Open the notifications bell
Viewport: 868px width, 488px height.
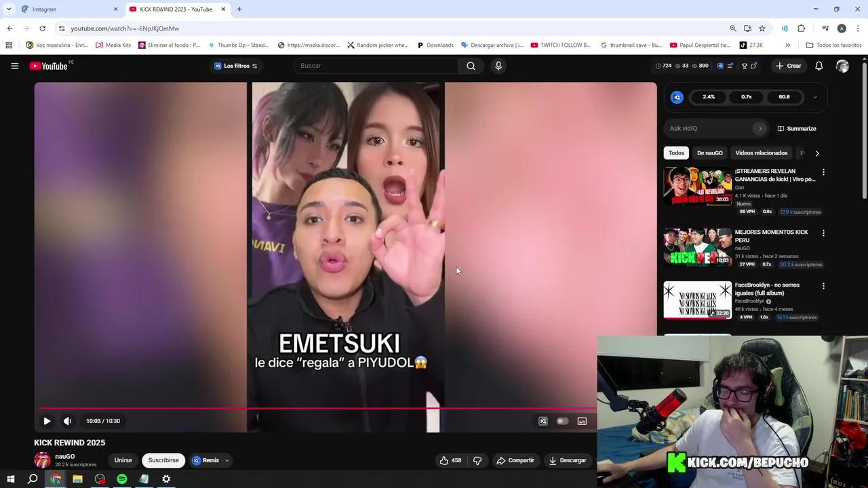pos(818,66)
